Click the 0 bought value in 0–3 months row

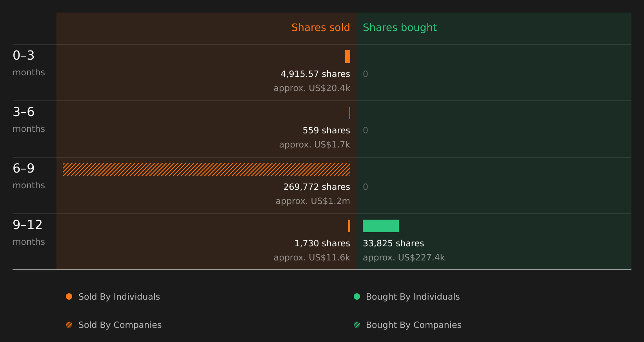[366, 74]
